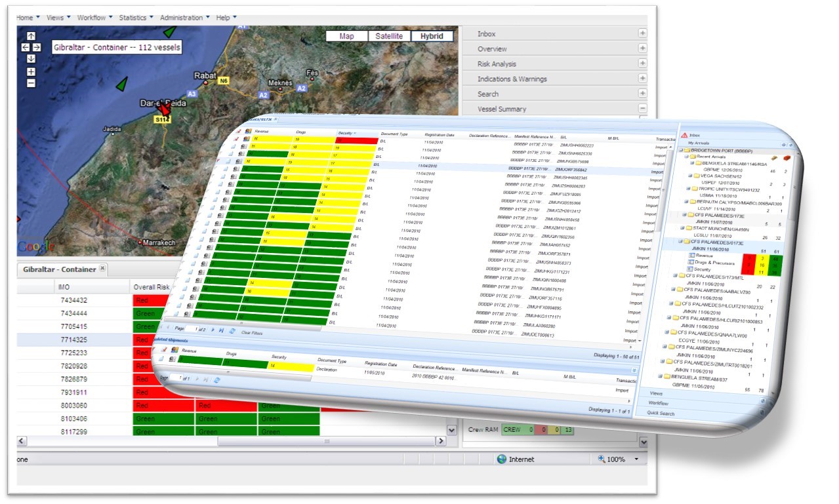This screenshot has height=504, width=839.
Task: Close the Gibraltar - Container tab
Action: (102, 269)
